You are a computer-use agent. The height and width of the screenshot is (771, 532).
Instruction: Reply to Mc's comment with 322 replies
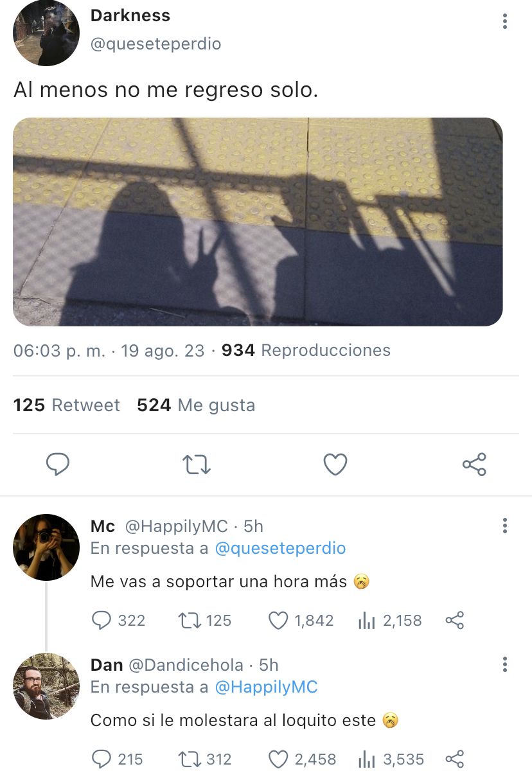[x=119, y=620]
